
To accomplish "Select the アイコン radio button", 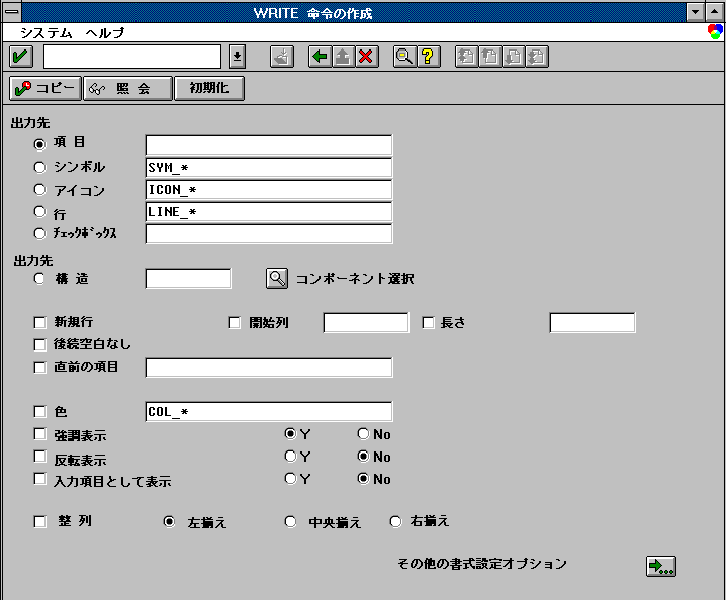I will [40, 189].
